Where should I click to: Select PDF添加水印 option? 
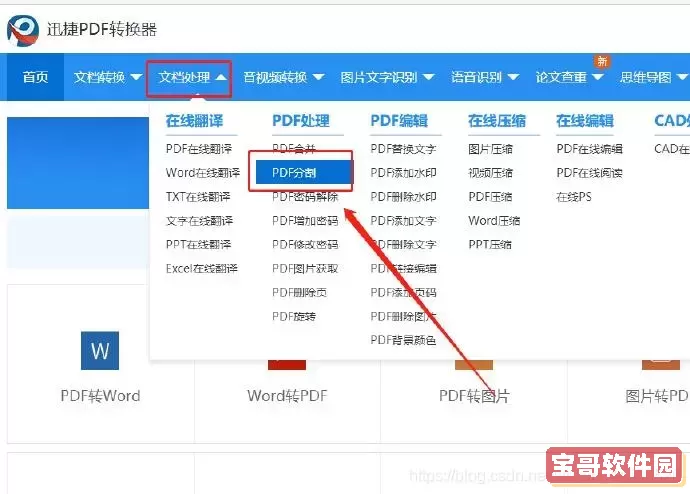coord(403,172)
